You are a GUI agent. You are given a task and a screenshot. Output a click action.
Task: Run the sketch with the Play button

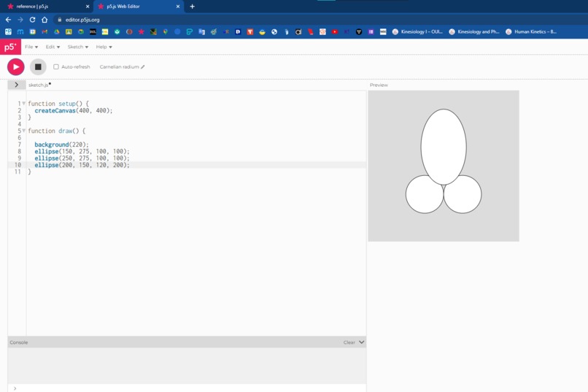(16, 66)
